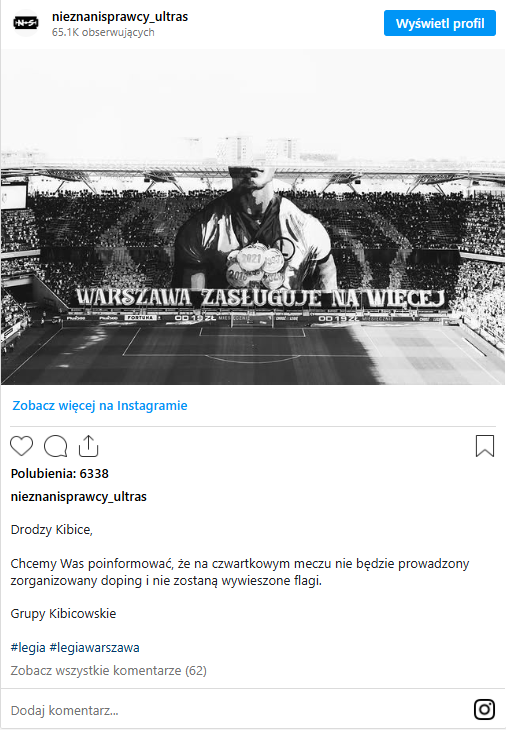This screenshot has height=730, width=506.
Task: Click the nieznanisprawcy_ultras profile avatar
Action: coord(26,23)
